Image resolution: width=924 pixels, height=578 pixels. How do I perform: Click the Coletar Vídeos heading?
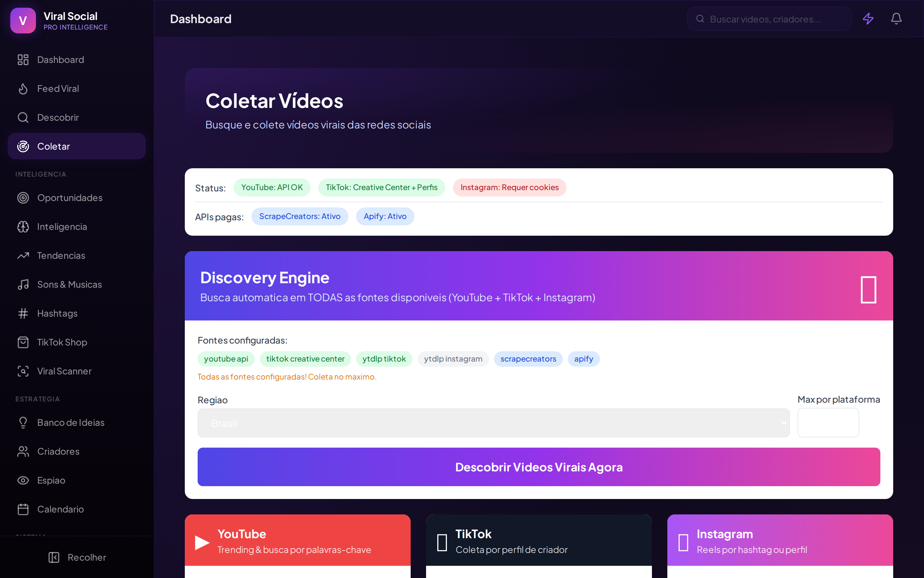pyautogui.click(x=274, y=101)
